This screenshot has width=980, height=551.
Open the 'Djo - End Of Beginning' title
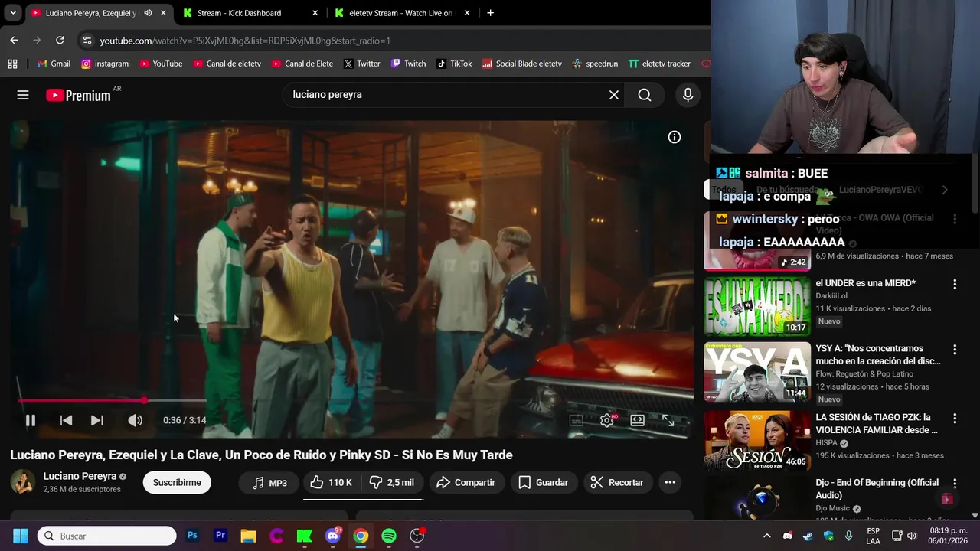(x=877, y=489)
